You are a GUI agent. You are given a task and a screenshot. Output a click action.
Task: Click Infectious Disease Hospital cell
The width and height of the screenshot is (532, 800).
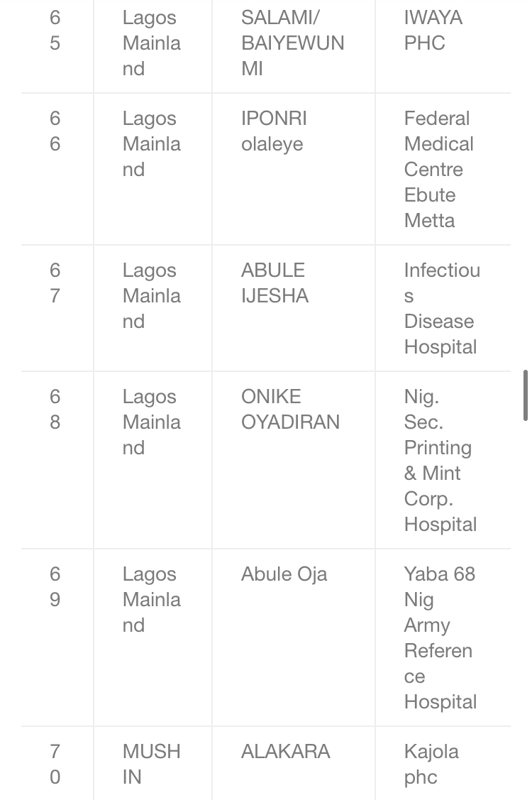(443, 308)
